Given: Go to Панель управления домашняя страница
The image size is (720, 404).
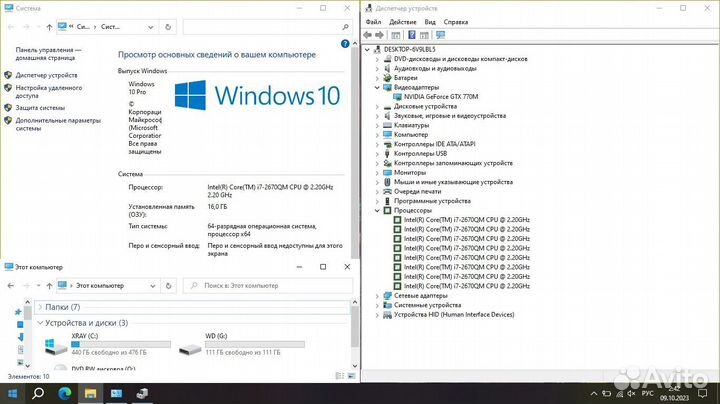Looking at the screenshot, I should tap(48, 54).
